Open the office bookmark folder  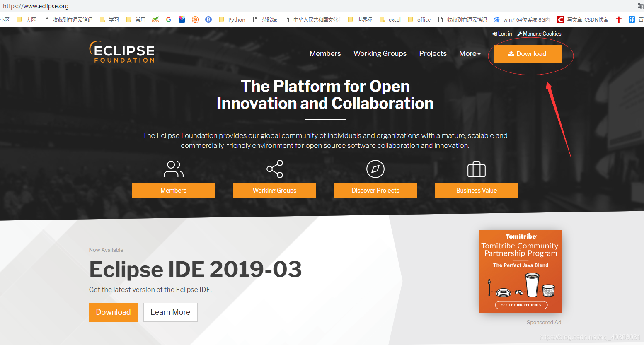coord(419,19)
